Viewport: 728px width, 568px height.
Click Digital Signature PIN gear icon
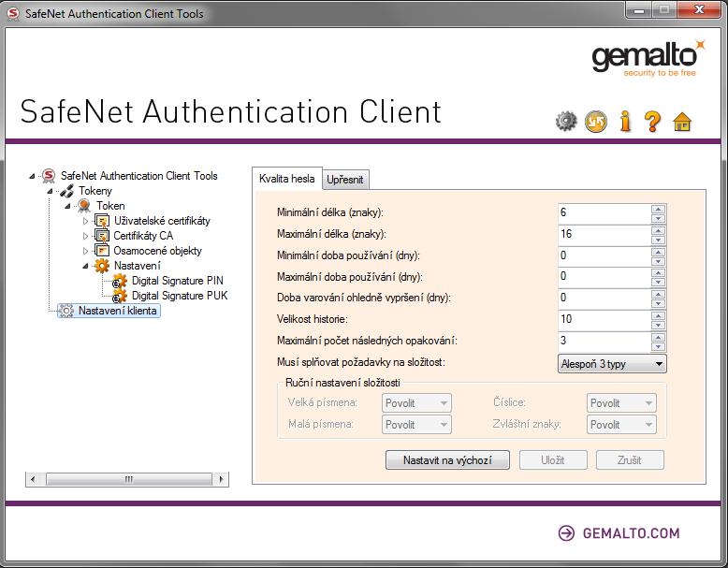[120, 281]
